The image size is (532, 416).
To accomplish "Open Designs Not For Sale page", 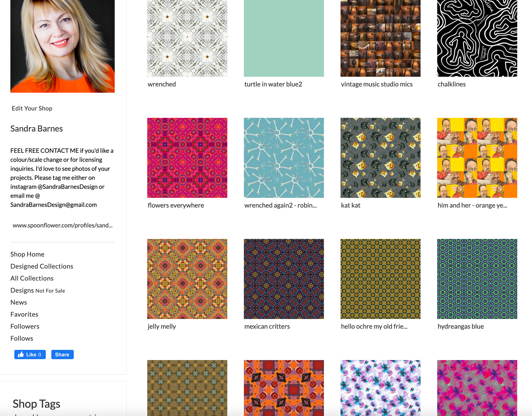I will tap(37, 291).
